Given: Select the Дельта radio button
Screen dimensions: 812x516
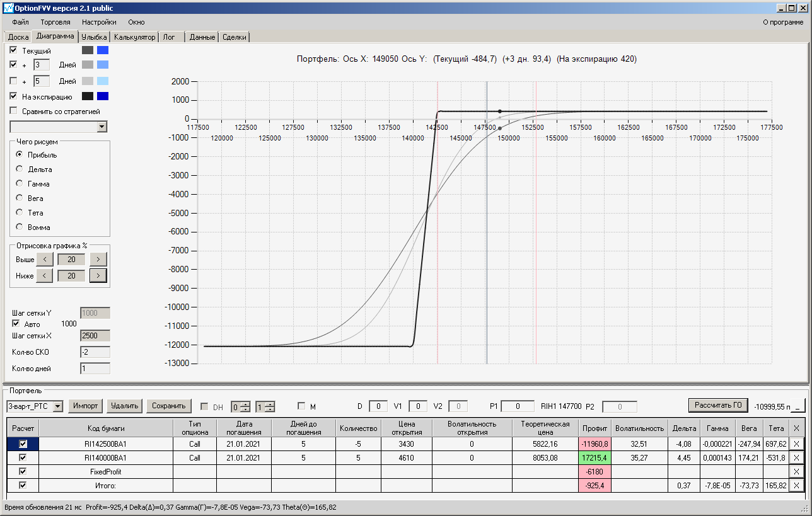Looking at the screenshot, I should pyautogui.click(x=20, y=169).
